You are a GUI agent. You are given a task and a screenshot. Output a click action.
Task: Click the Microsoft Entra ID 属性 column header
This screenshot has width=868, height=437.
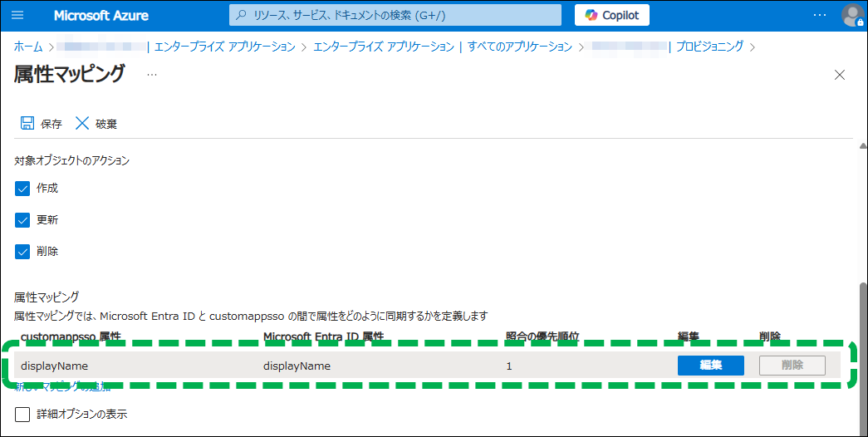(x=323, y=336)
